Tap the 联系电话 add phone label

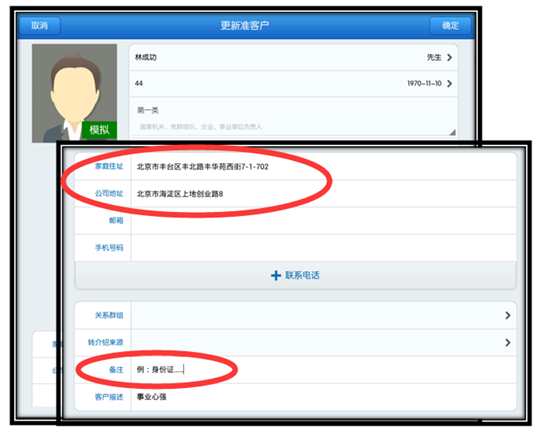click(302, 275)
